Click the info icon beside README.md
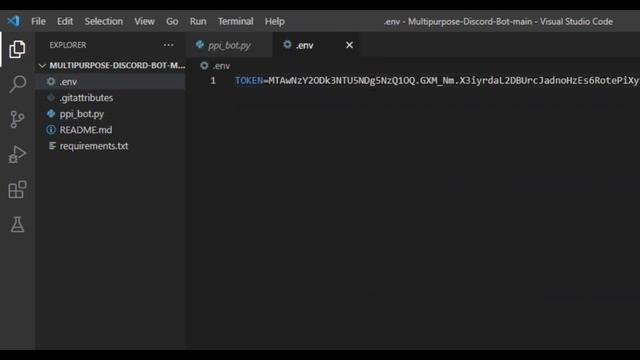 (x=51, y=130)
